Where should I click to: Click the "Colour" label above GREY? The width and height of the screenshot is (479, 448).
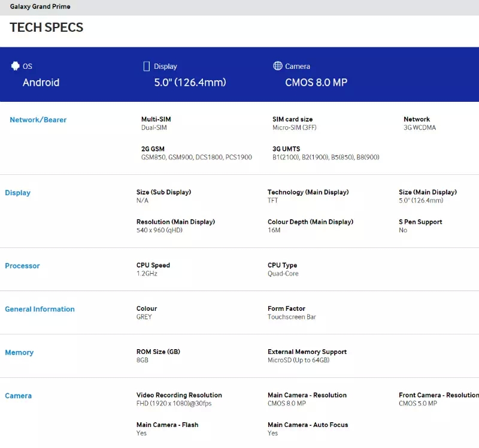pos(147,308)
